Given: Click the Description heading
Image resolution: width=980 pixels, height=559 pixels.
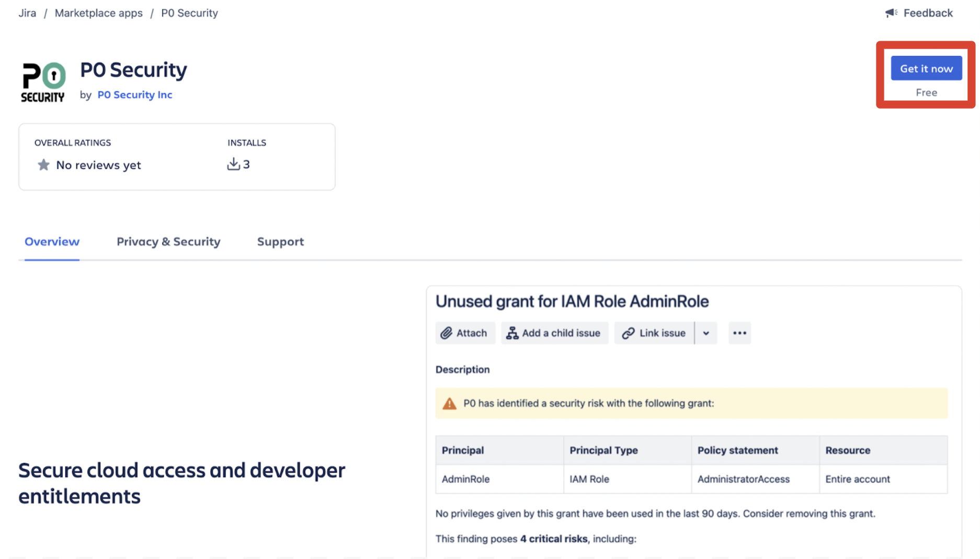Looking at the screenshot, I should (x=463, y=370).
